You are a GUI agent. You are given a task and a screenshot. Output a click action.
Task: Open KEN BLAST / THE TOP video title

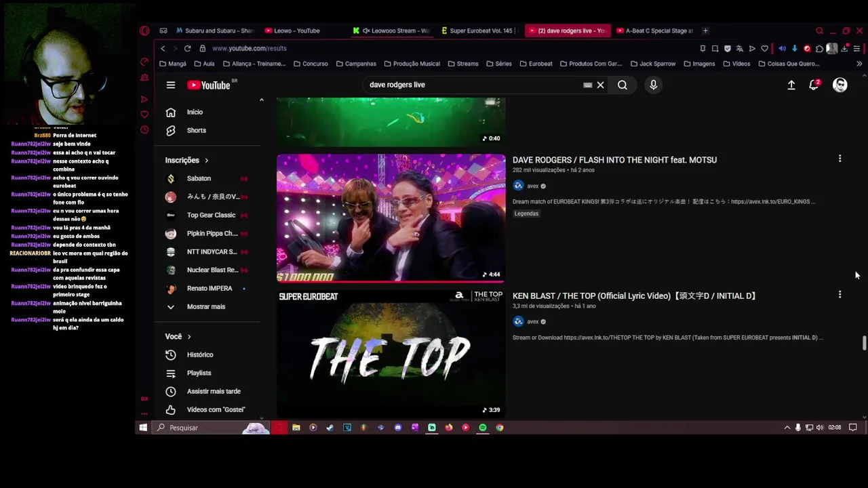point(635,296)
